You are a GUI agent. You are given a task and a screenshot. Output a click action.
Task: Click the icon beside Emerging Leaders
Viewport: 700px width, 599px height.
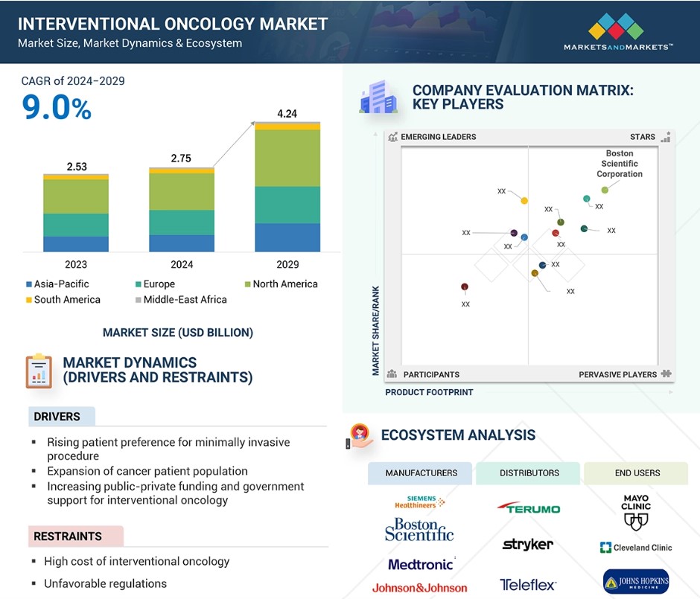[x=393, y=137]
